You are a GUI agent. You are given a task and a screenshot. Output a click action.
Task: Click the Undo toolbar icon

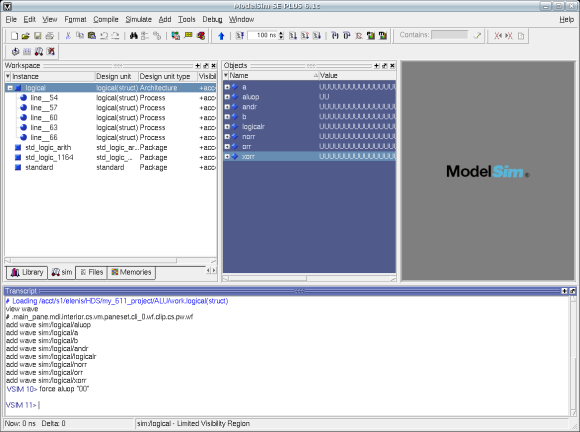coord(104,36)
